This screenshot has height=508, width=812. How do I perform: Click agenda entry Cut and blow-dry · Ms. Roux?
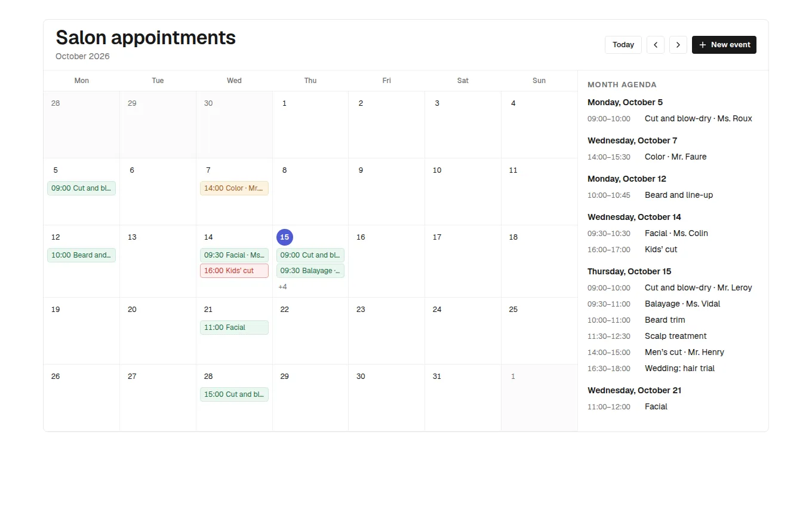[x=673, y=119]
